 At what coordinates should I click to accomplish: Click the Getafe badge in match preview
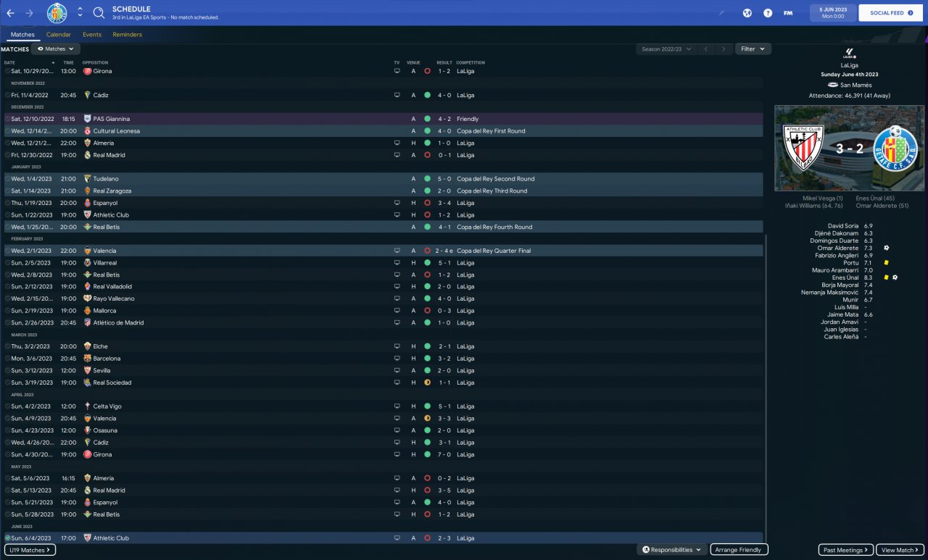click(x=895, y=148)
